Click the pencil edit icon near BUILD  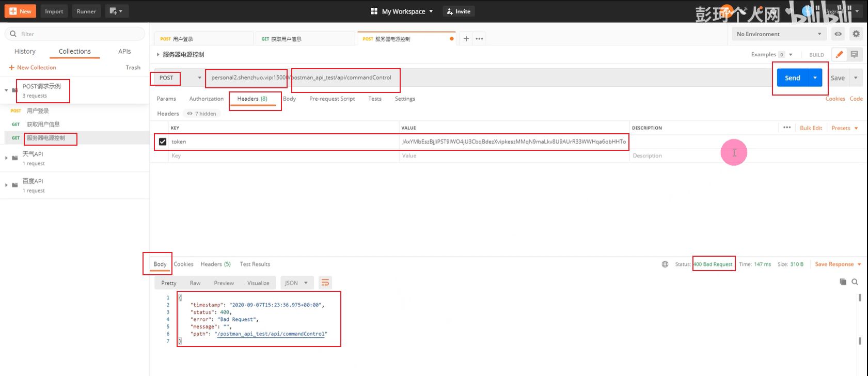click(839, 54)
